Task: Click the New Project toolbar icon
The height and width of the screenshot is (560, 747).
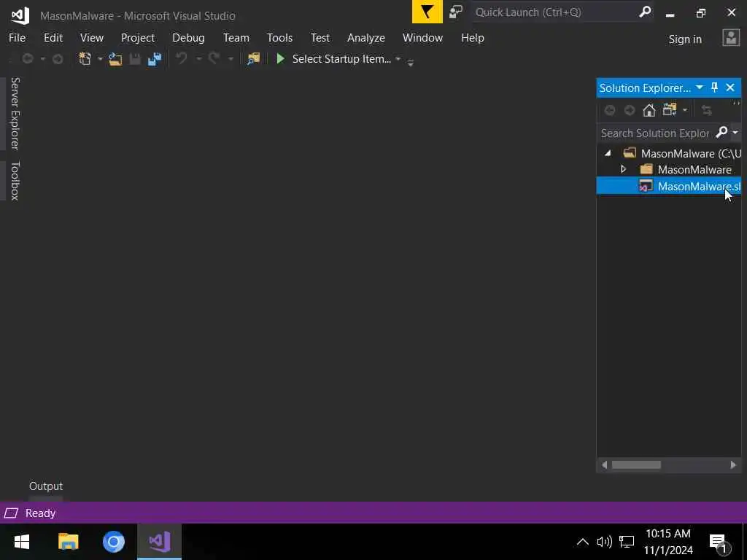Action: point(85,59)
